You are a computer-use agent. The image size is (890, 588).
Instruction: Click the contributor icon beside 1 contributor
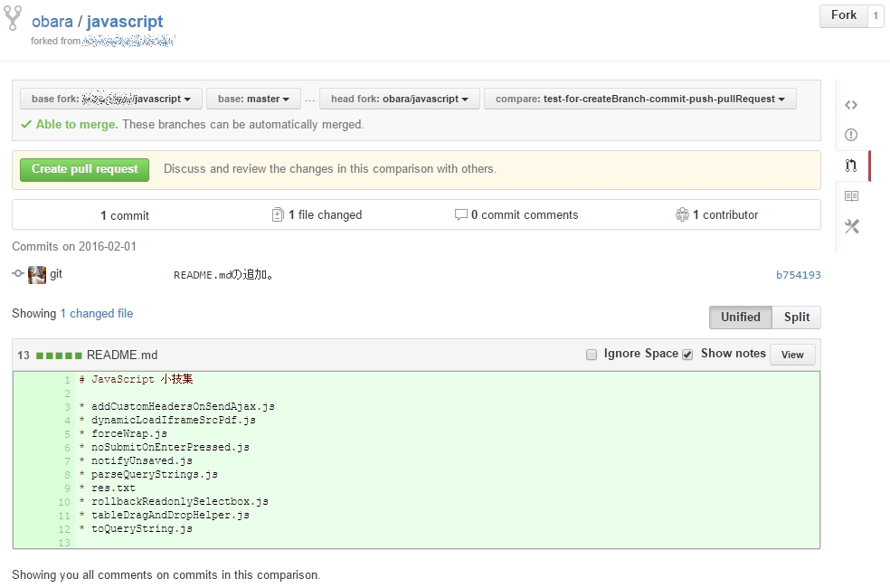682,214
